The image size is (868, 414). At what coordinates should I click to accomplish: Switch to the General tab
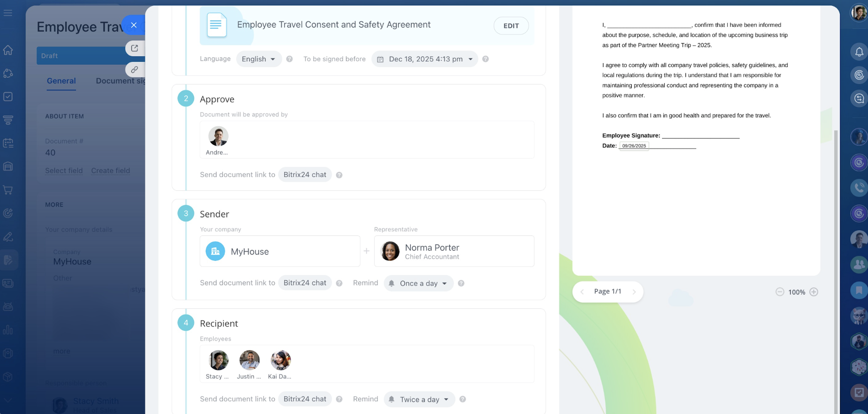pyautogui.click(x=61, y=81)
